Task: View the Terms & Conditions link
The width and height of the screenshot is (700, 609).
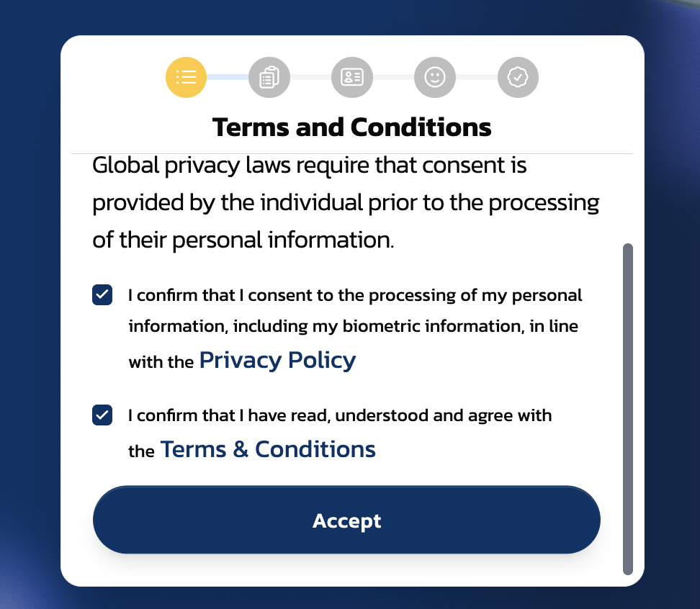Action: coord(267,448)
